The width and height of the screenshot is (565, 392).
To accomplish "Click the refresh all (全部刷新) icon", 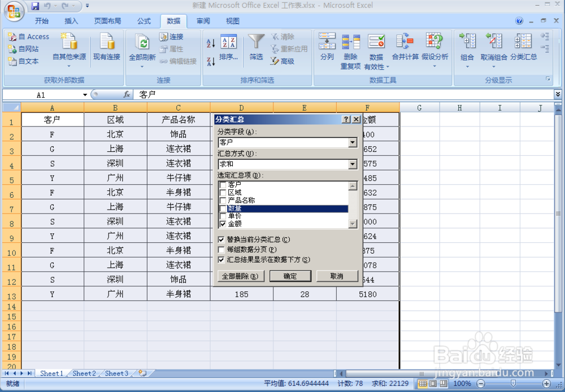I will coord(142,42).
